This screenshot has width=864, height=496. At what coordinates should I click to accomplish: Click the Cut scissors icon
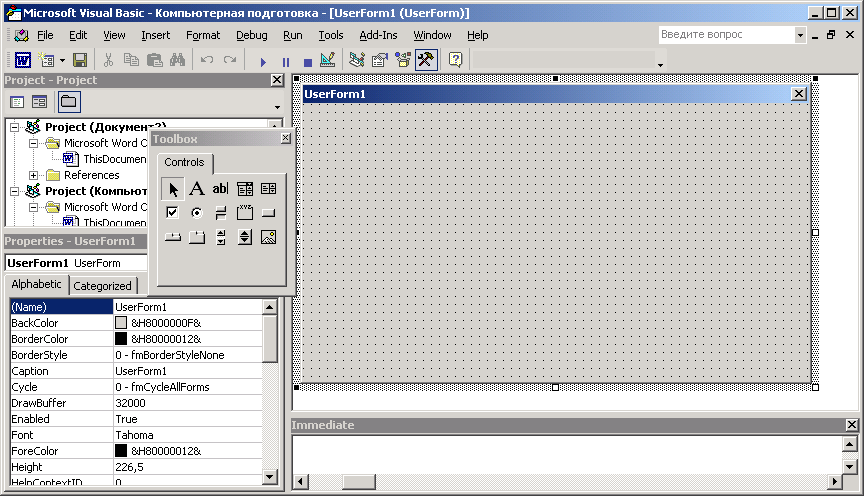(x=109, y=60)
